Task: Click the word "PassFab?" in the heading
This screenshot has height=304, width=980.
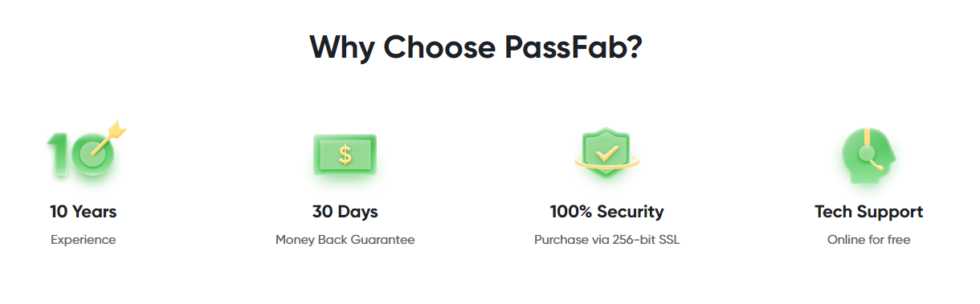Action: 572,47
